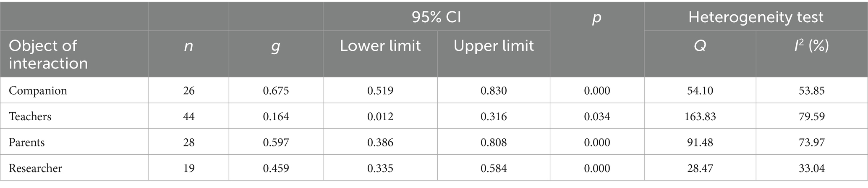Select the "Companion" row label
Viewport: 868px width, 188px height.
(38, 90)
